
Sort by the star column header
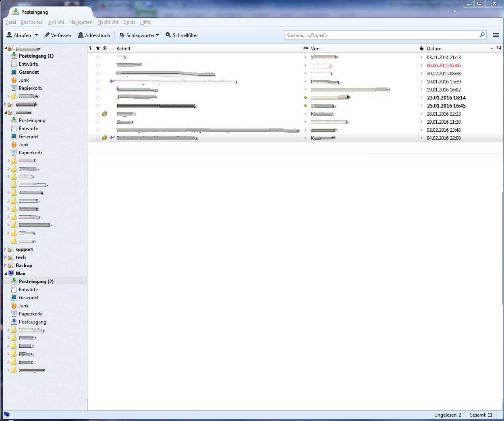(x=97, y=48)
